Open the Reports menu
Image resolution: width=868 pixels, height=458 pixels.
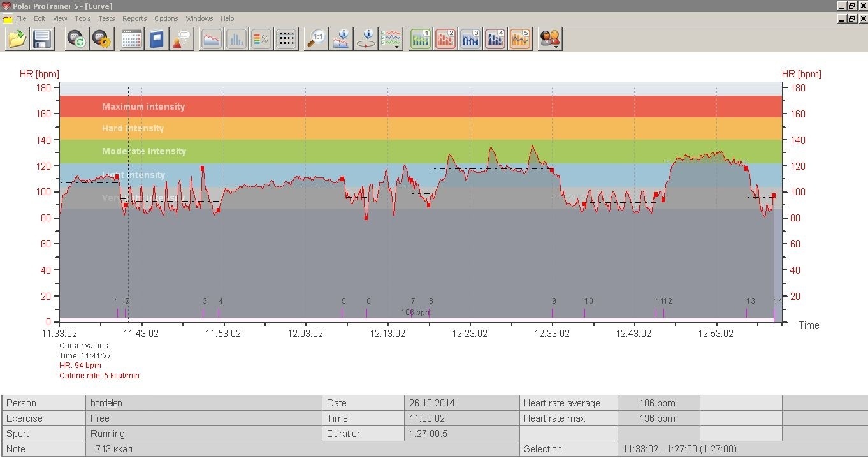coord(134,18)
